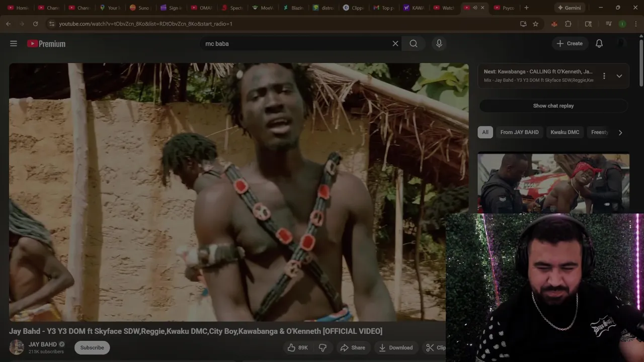Open mix playlist three-dot options
Viewport: 644px width, 362px height.
(x=604, y=76)
